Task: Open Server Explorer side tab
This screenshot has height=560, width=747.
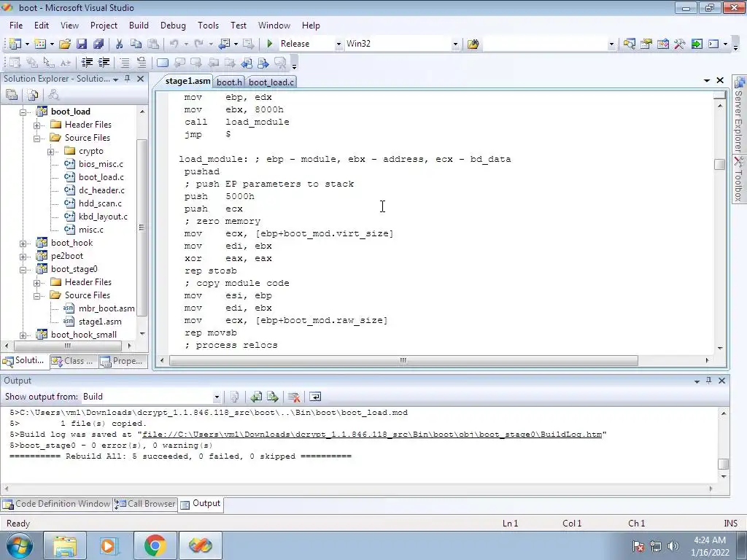Action: point(739,116)
